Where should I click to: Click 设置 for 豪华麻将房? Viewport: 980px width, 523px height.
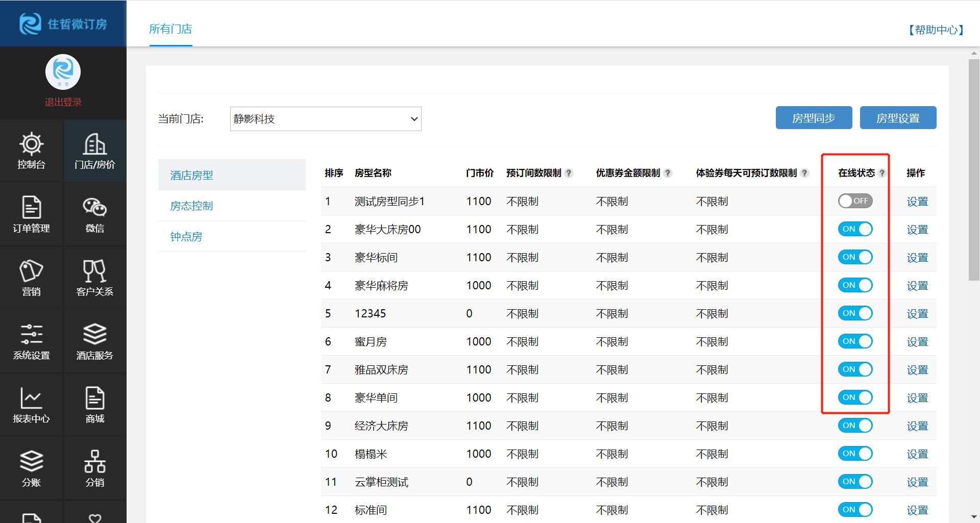pos(917,286)
